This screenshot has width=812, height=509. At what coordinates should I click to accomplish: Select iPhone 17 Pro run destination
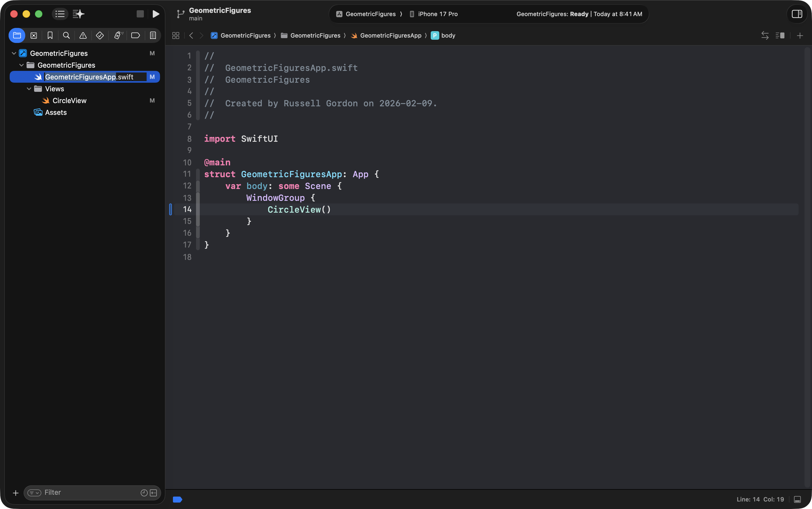tap(437, 14)
